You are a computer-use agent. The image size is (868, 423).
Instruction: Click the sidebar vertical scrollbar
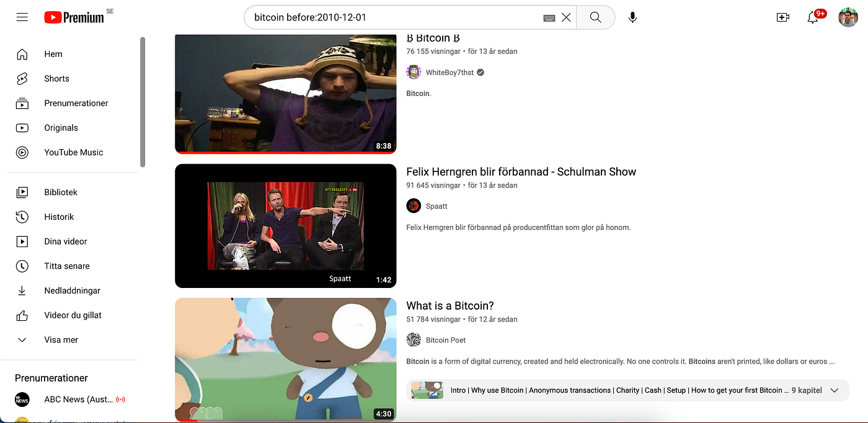pyautogui.click(x=142, y=102)
